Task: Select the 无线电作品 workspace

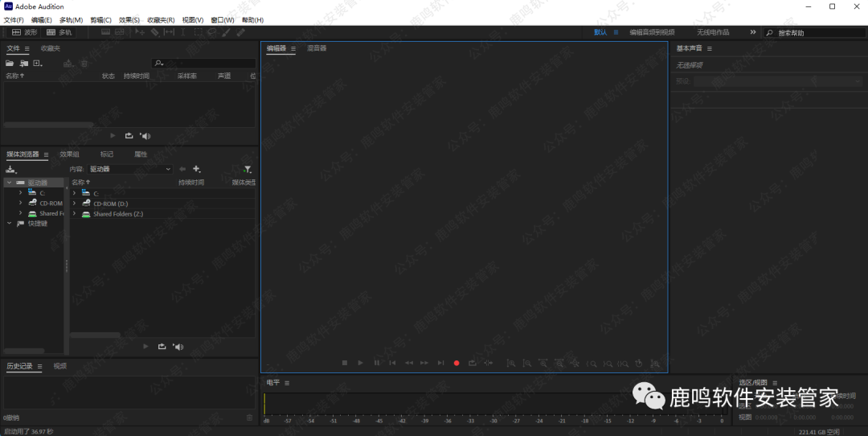Action: (713, 32)
